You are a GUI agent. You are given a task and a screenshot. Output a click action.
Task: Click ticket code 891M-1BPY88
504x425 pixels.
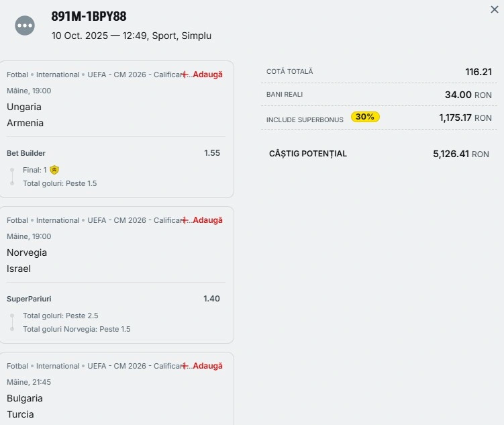pos(89,17)
